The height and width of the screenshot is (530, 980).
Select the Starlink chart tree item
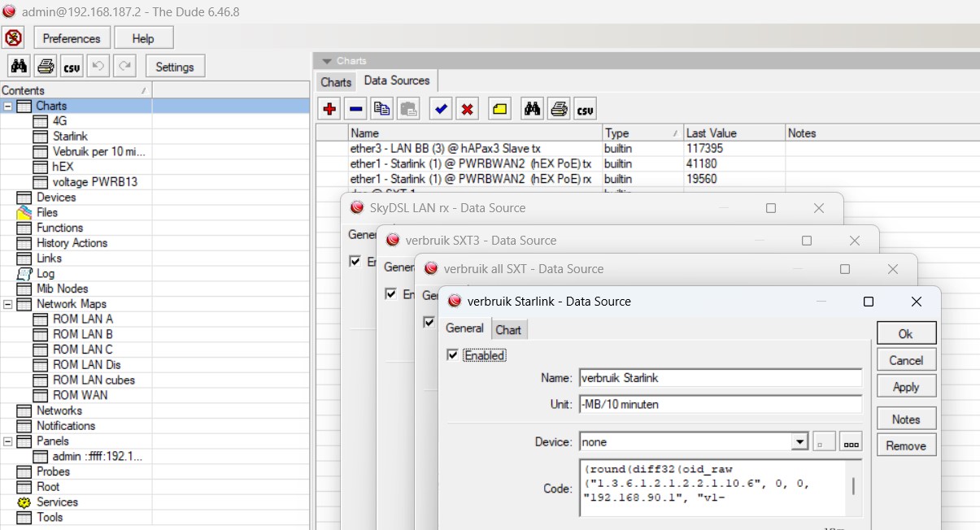[70, 136]
